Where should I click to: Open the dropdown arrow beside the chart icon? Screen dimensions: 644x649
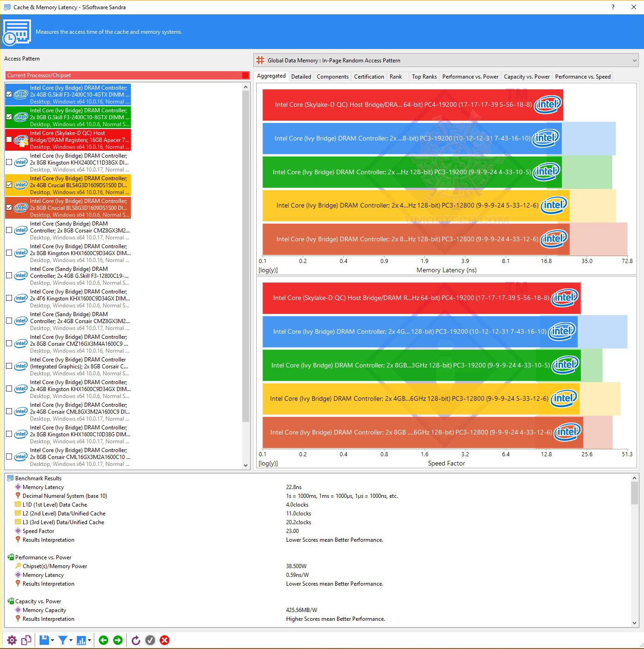point(89,640)
